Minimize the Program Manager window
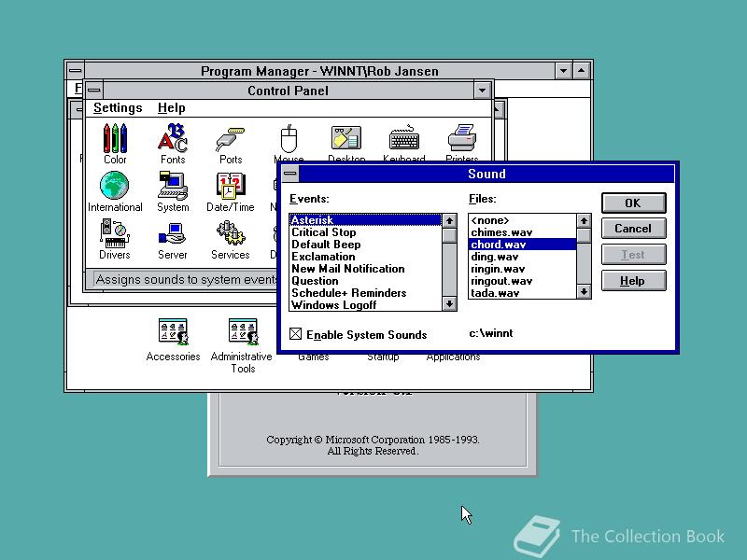The width and height of the screenshot is (747, 560). 564,71
